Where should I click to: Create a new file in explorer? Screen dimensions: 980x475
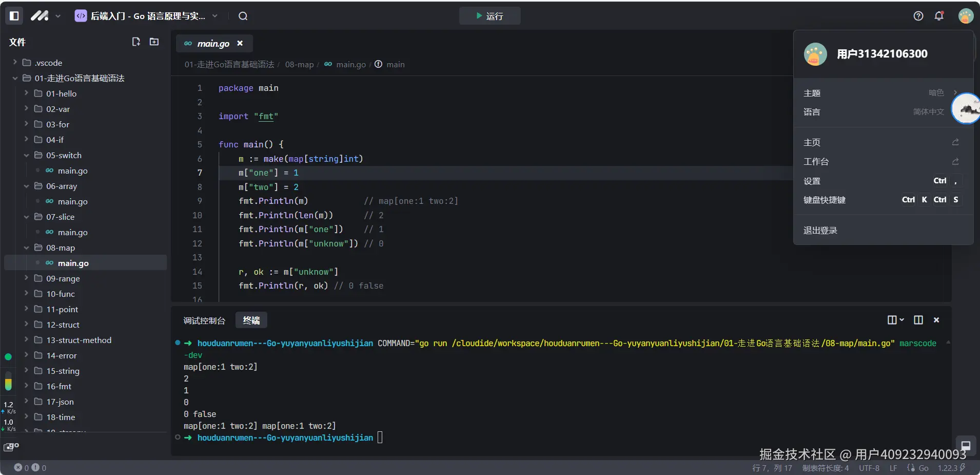(136, 42)
